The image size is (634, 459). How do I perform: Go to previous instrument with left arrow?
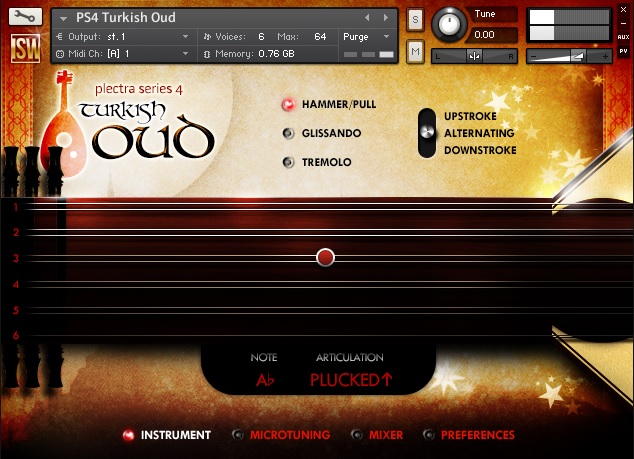pos(367,17)
